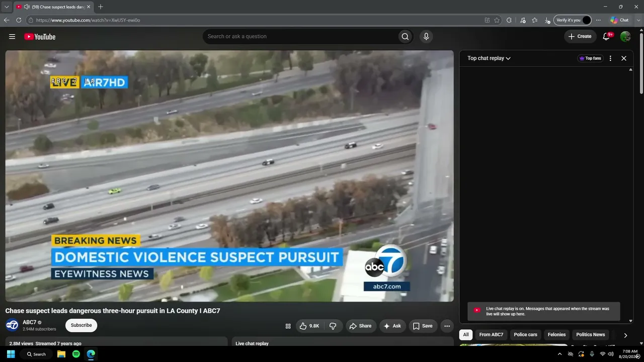Image resolution: width=644 pixels, height=362 pixels.
Task: Open Spotify from the taskbar
Action: (x=76, y=354)
